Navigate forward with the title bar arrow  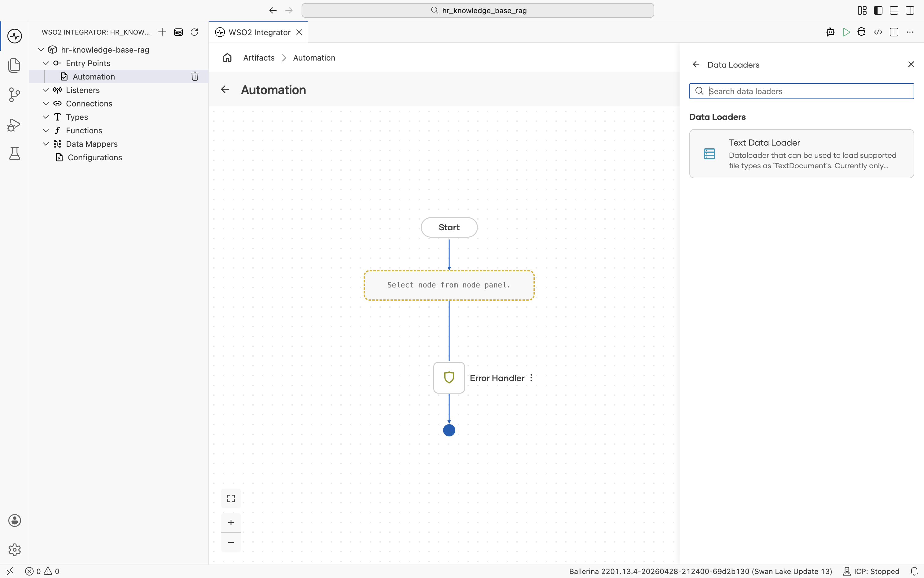pyautogui.click(x=289, y=10)
